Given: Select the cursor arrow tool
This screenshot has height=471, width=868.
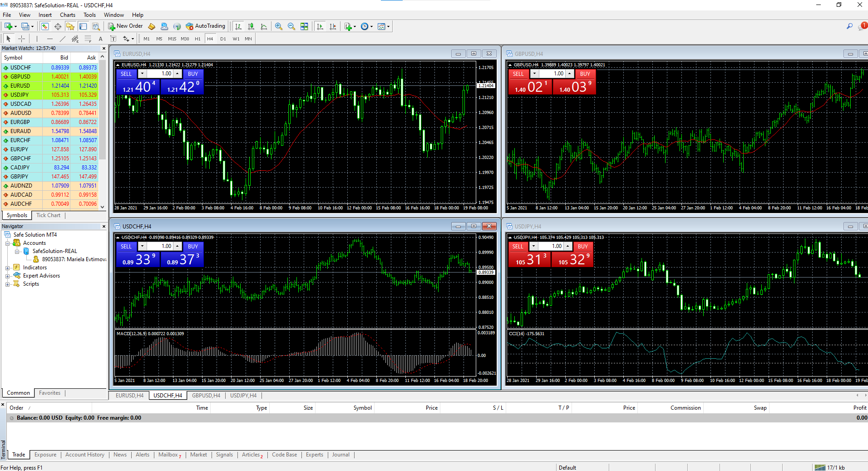Looking at the screenshot, I should tap(8, 39).
